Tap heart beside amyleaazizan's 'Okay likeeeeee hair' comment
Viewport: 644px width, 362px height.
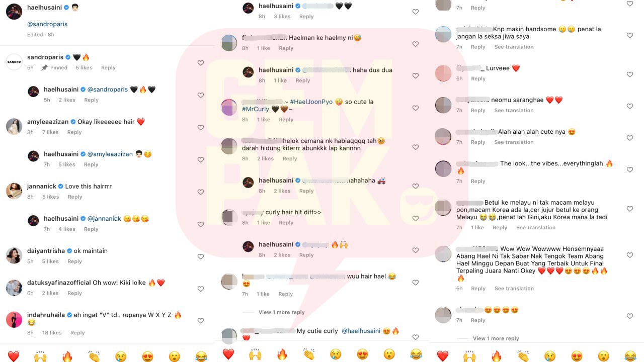(x=201, y=127)
